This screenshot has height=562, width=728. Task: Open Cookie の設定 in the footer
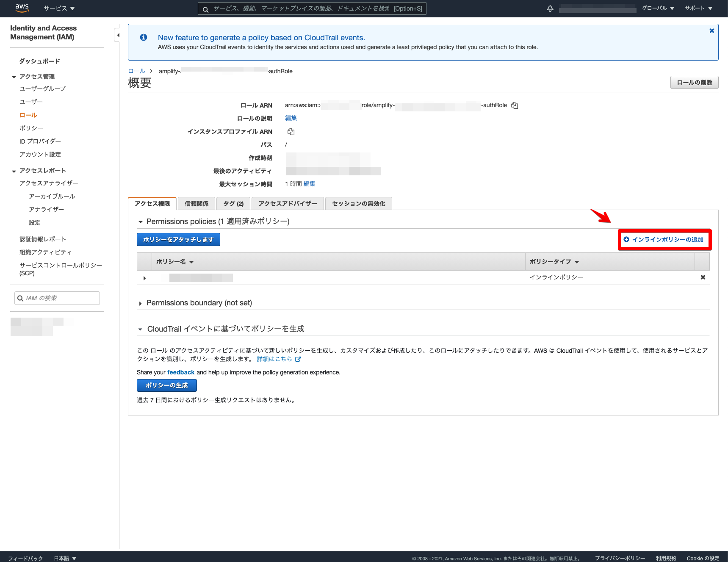point(703,558)
